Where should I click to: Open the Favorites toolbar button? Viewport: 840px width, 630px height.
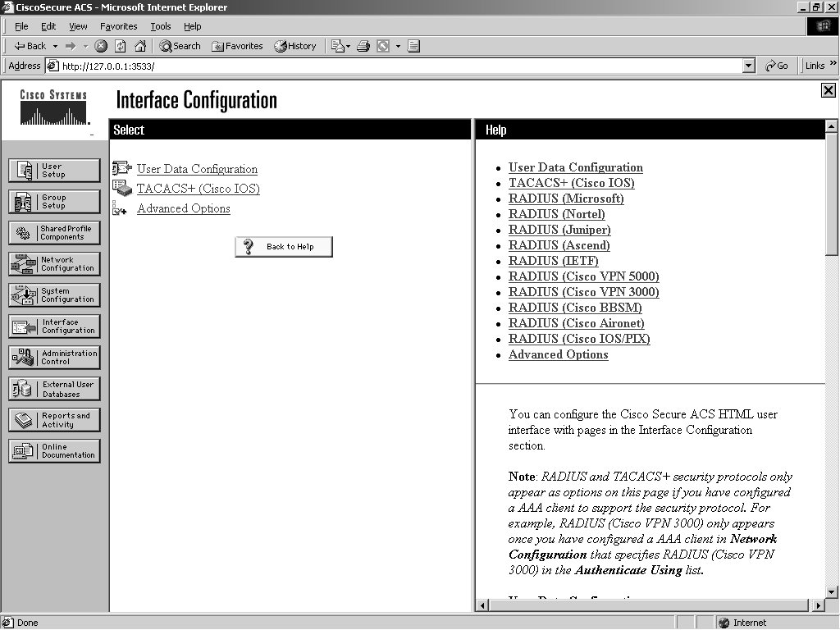click(237, 46)
